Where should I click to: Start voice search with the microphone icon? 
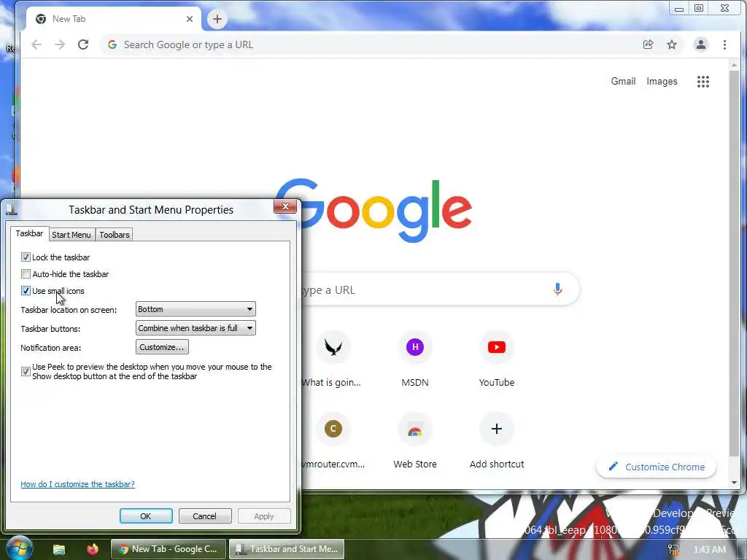coord(557,289)
